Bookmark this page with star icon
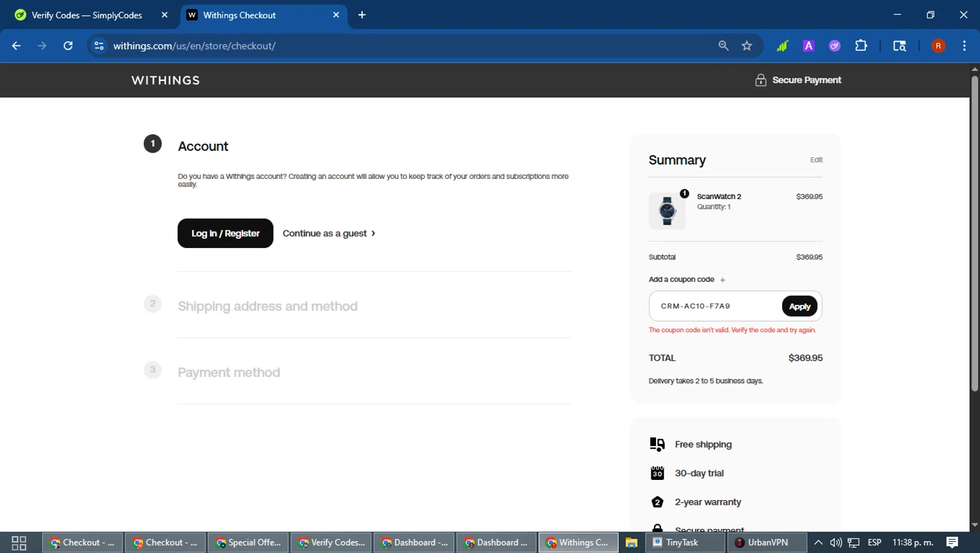 pos(747,46)
